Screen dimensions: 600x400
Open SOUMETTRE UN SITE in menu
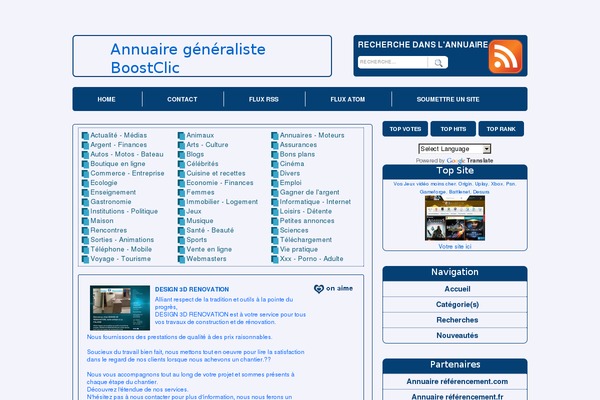[448, 99]
